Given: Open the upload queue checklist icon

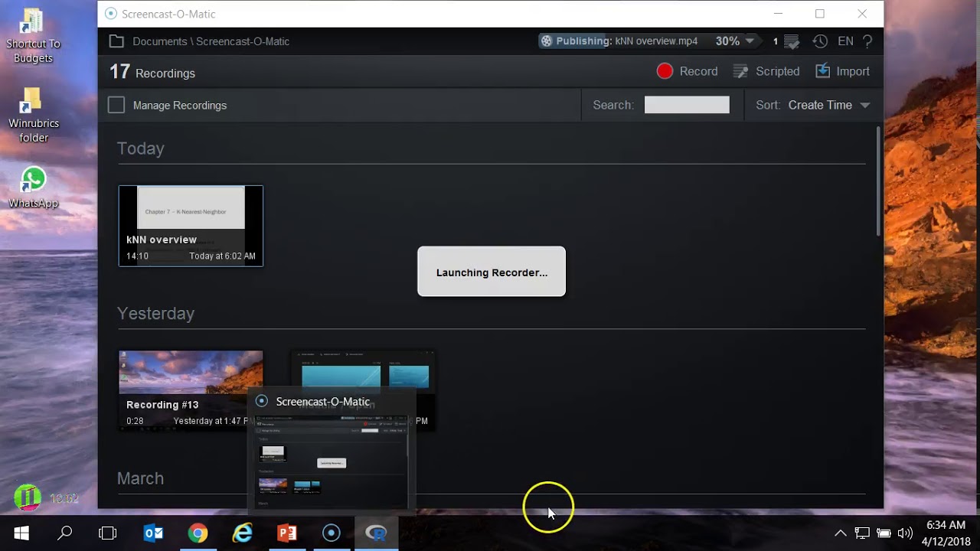Looking at the screenshot, I should tap(792, 41).
